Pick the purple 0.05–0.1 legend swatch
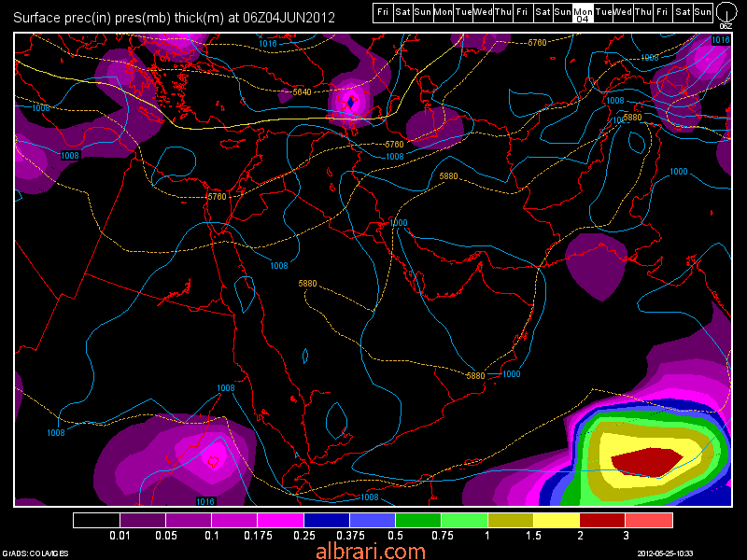Image resolution: width=747 pixels, height=560 pixels. [189, 520]
